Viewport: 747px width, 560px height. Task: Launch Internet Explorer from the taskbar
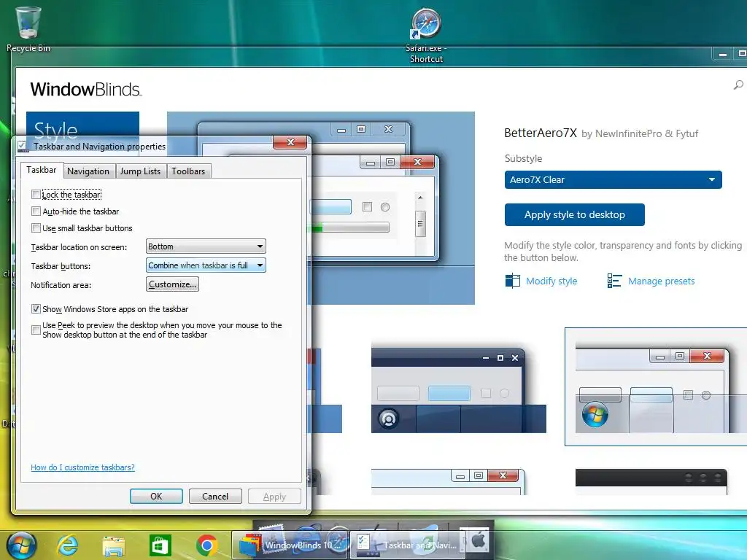pyautogui.click(x=67, y=545)
